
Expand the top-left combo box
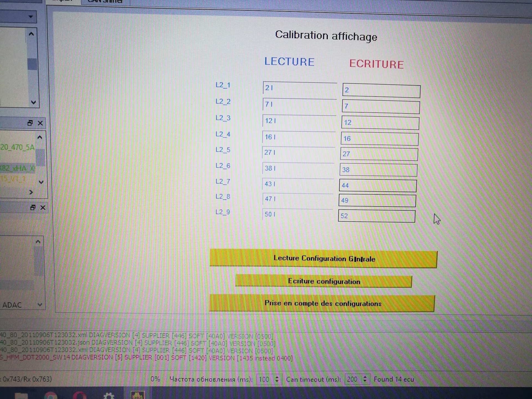point(31,17)
